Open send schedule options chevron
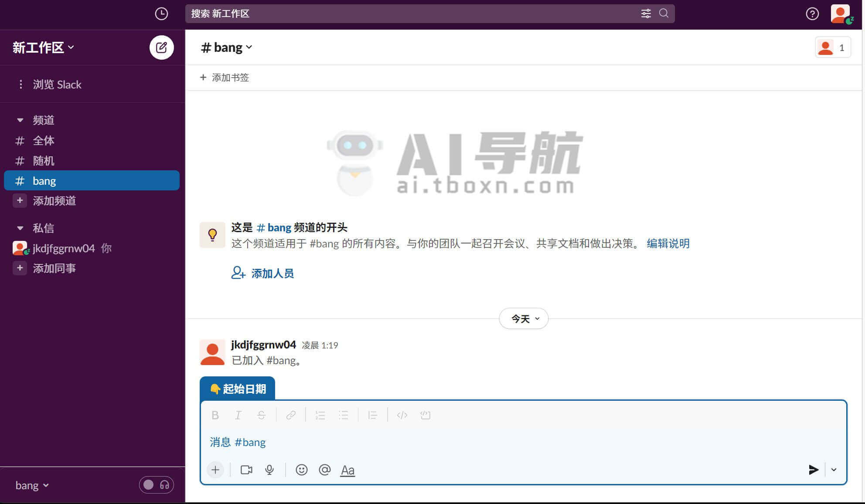865x504 pixels. click(834, 470)
